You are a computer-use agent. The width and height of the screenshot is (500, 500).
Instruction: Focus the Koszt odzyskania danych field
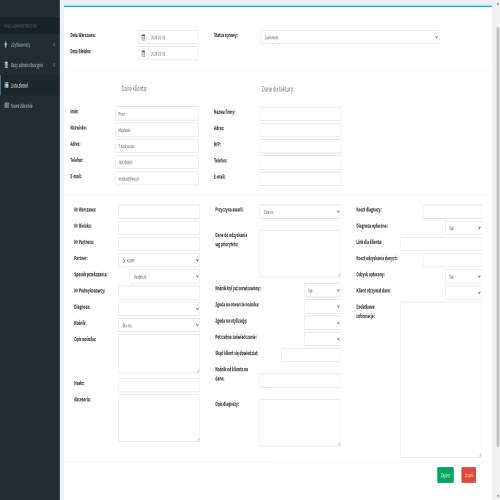coord(453,260)
